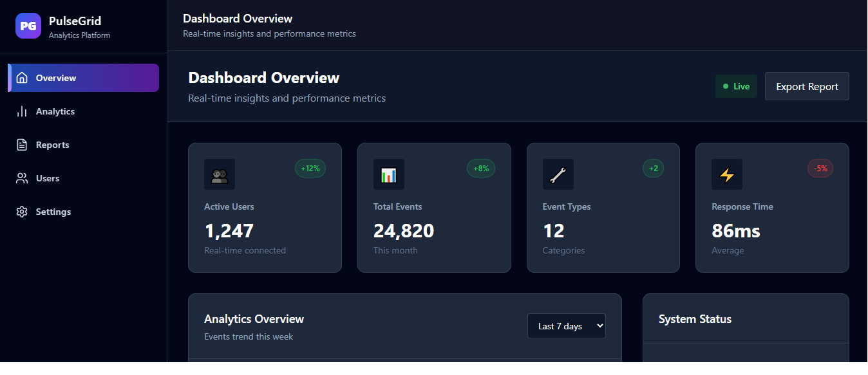Open the Last 7 days dropdown

tap(566, 325)
